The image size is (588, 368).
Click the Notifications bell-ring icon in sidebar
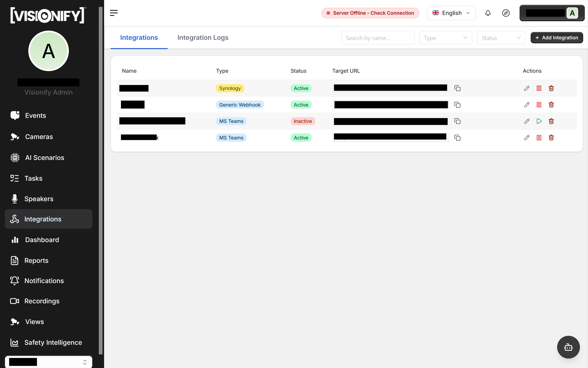click(15, 281)
